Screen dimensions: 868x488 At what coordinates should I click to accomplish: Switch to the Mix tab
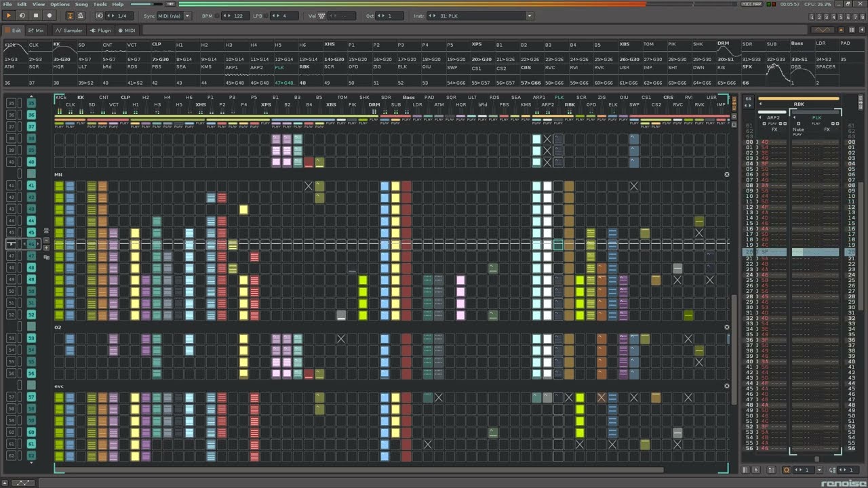coord(36,30)
